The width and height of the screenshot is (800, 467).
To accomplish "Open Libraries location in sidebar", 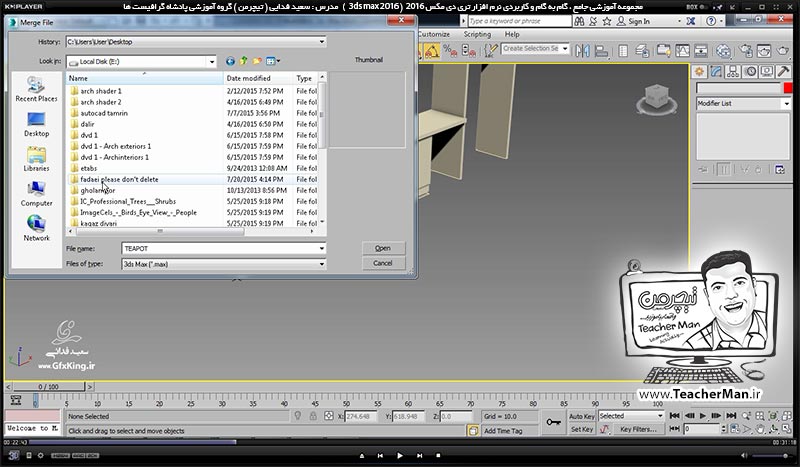I will (x=36, y=159).
